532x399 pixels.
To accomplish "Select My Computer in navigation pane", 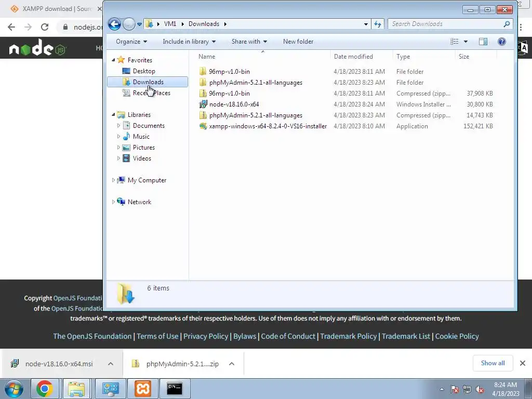I will pos(147,180).
